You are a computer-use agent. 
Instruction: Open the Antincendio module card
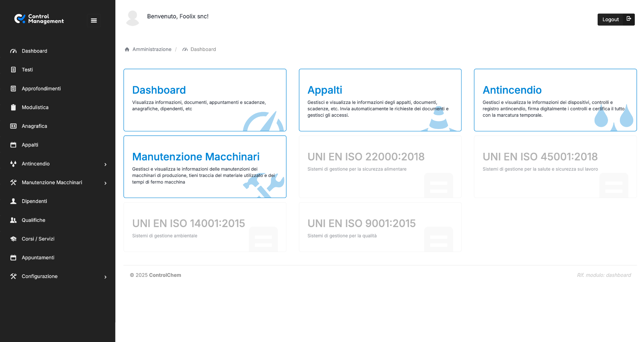pos(555,100)
